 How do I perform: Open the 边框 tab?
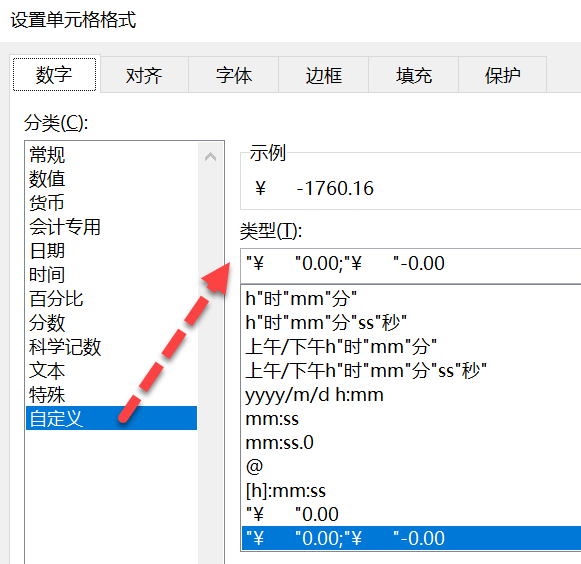(323, 75)
